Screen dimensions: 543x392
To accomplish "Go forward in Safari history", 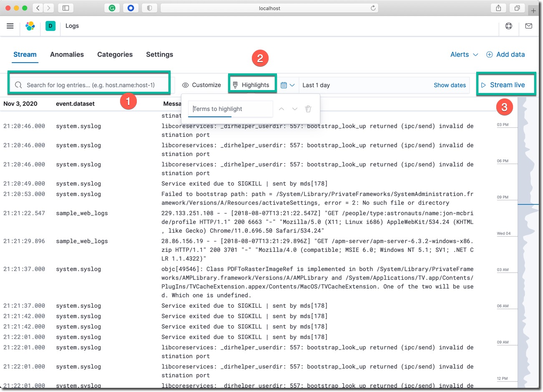I will coord(49,8).
